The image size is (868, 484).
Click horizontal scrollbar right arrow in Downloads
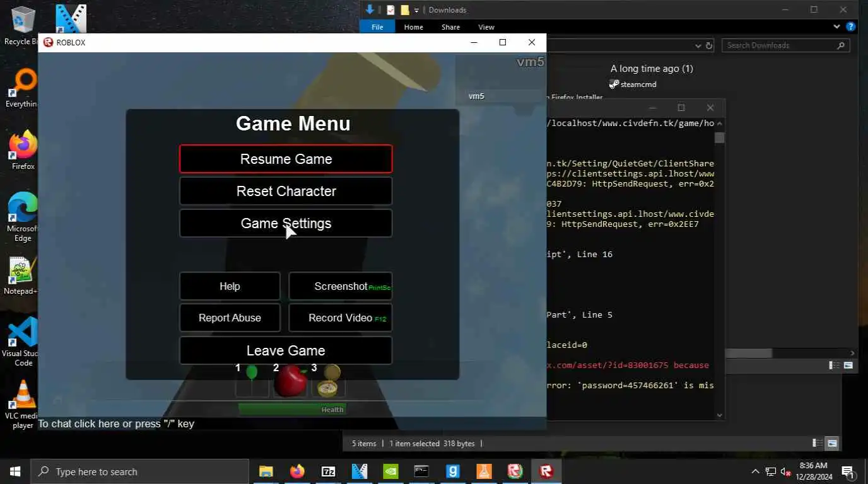[853, 354]
